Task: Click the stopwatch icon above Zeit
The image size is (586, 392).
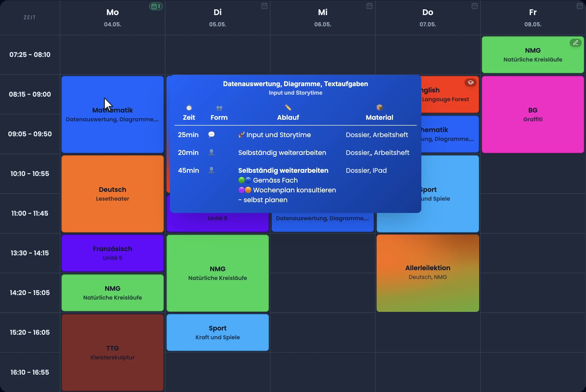Action: 189,108
